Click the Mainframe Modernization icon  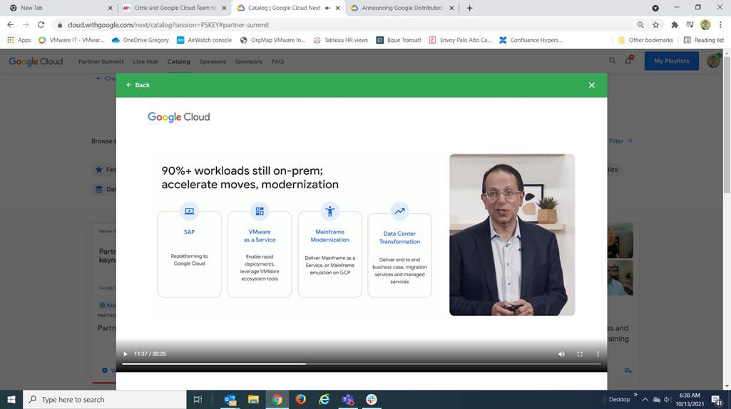click(330, 211)
